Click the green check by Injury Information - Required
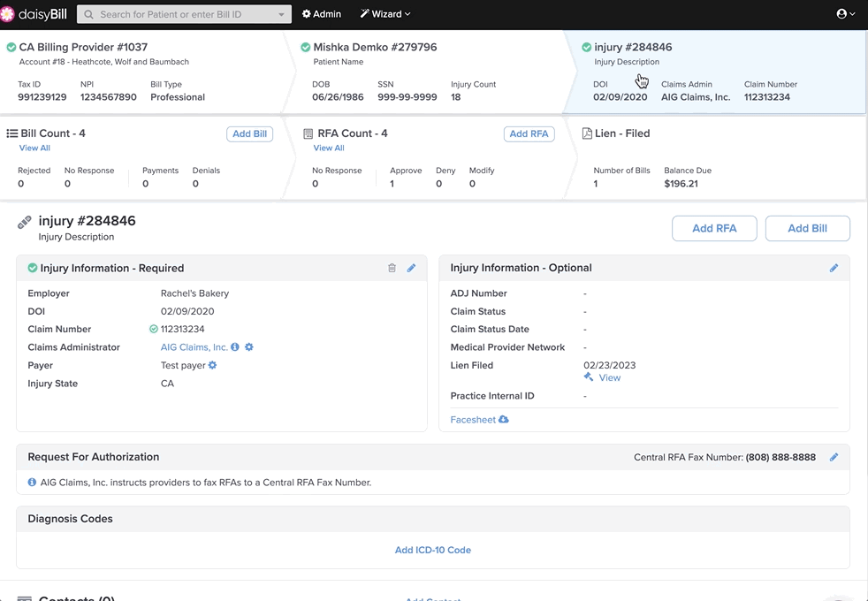 pos(33,269)
